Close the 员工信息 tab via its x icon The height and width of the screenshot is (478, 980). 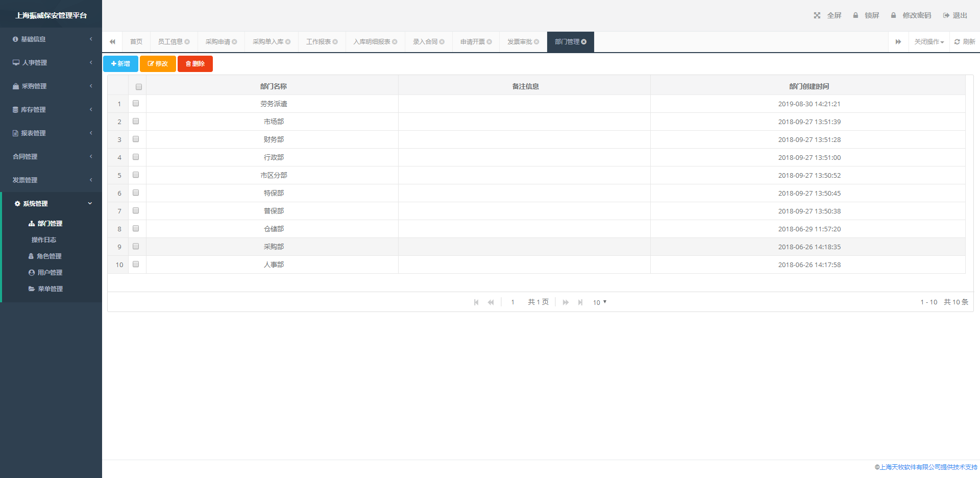point(187,42)
